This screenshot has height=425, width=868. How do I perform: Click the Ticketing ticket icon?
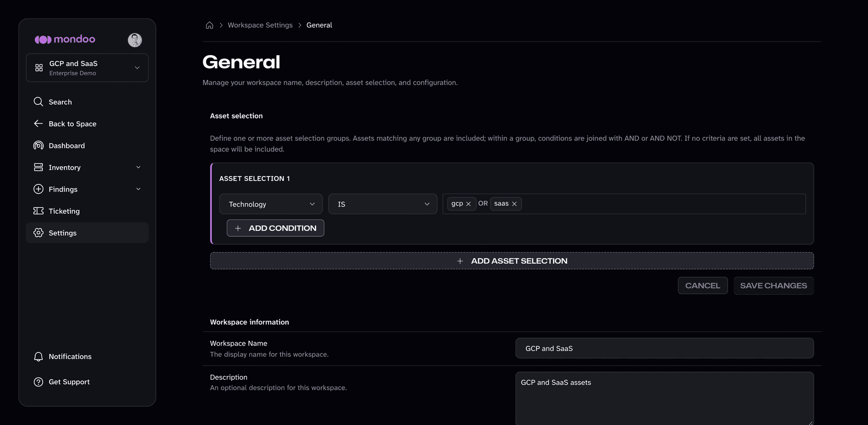pyautogui.click(x=39, y=211)
